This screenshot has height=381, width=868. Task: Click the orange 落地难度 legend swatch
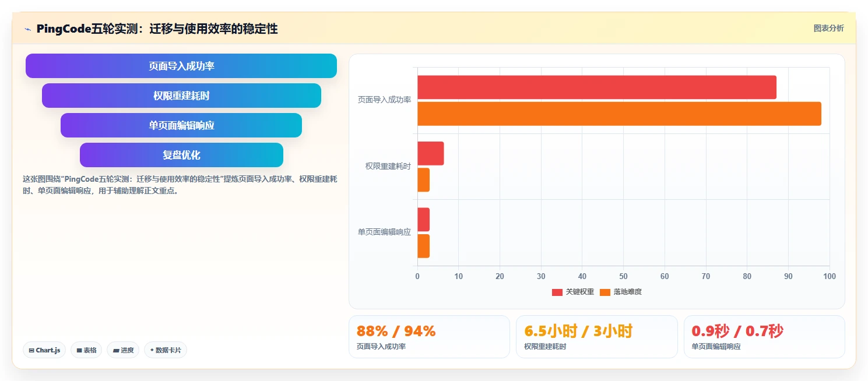pyautogui.click(x=605, y=292)
